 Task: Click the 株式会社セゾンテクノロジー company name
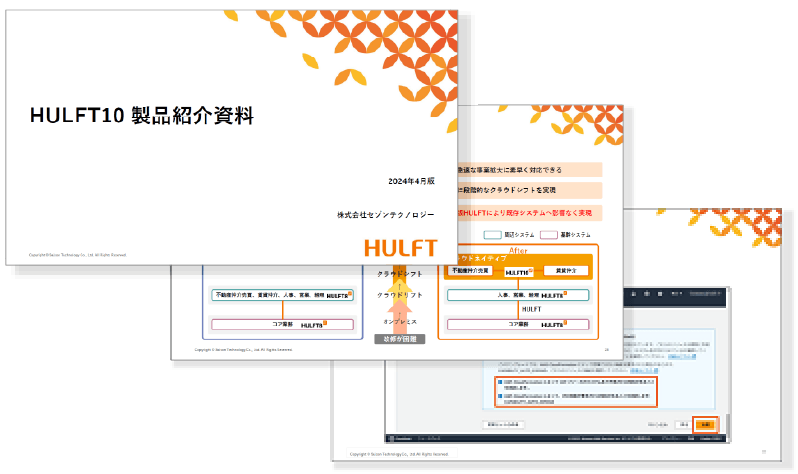pyautogui.click(x=386, y=214)
